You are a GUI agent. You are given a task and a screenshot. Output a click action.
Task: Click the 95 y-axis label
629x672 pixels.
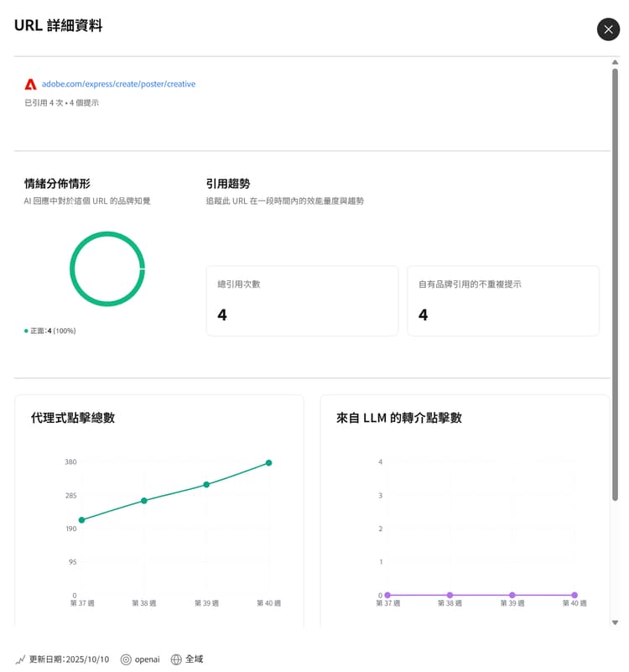[x=73, y=562]
